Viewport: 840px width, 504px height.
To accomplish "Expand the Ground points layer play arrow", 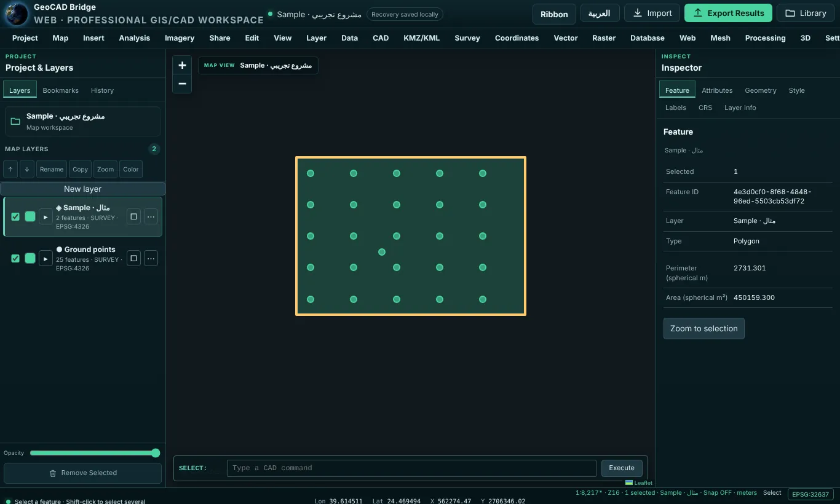I will (46, 258).
